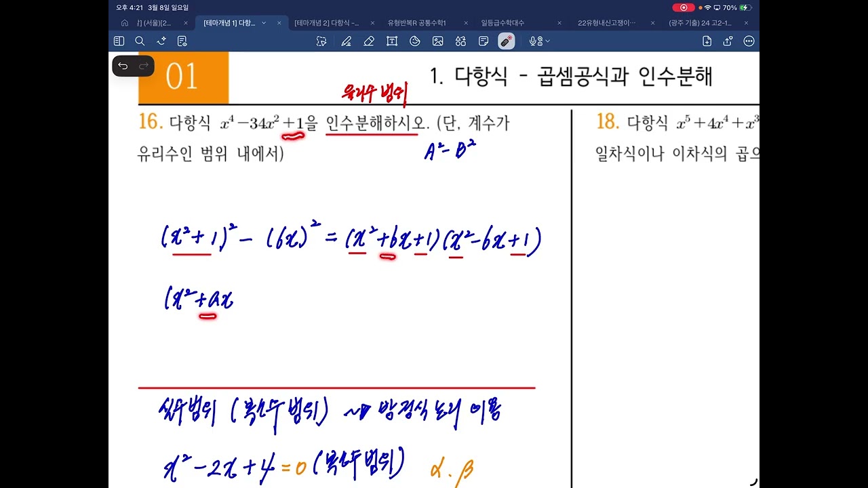Redo the last stroke
This screenshot has height=488, width=868.
(144, 66)
